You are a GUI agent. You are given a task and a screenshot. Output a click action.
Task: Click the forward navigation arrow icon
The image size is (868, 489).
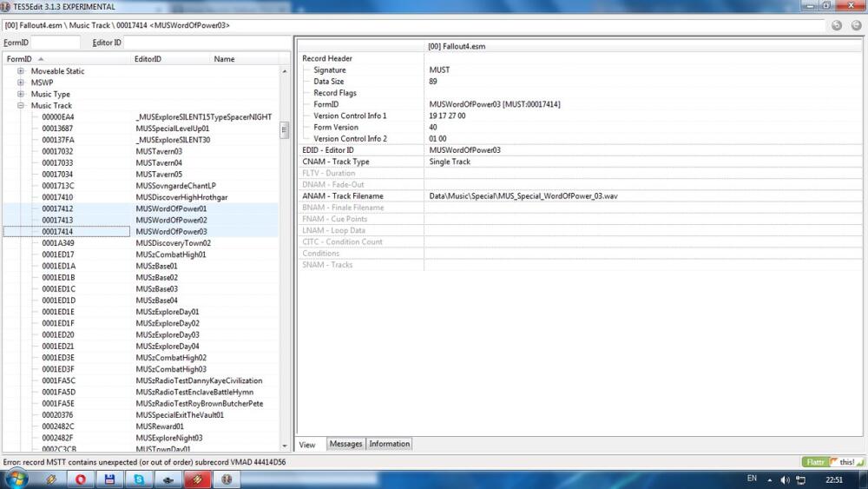856,25
